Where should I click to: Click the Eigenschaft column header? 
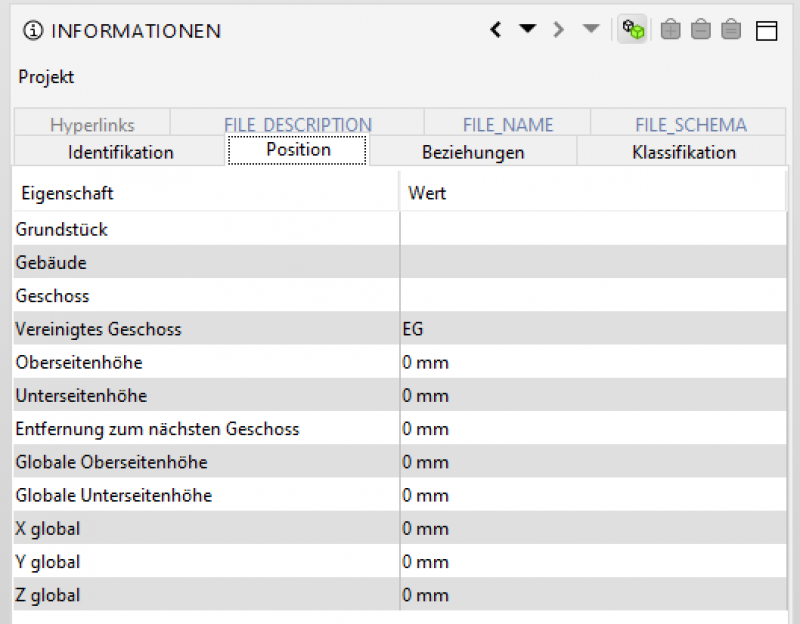click(x=67, y=193)
